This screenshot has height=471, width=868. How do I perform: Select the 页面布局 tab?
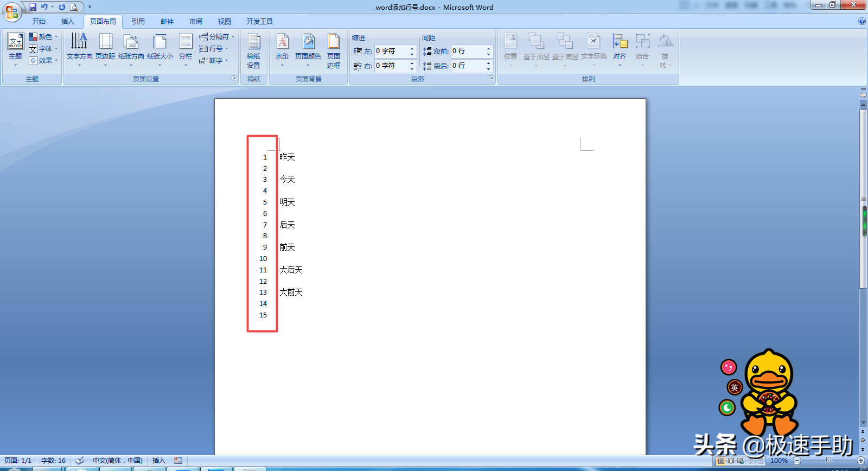click(x=103, y=22)
